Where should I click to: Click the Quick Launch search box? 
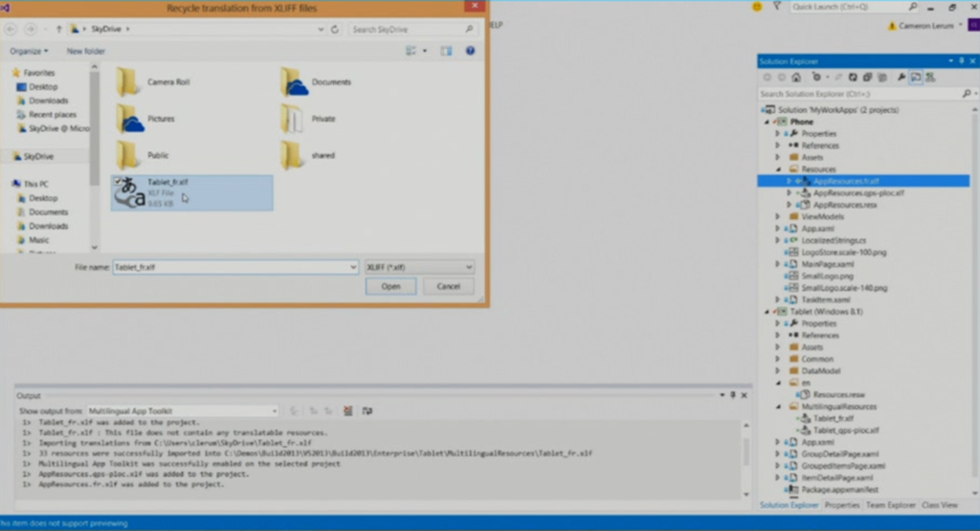[853, 7]
